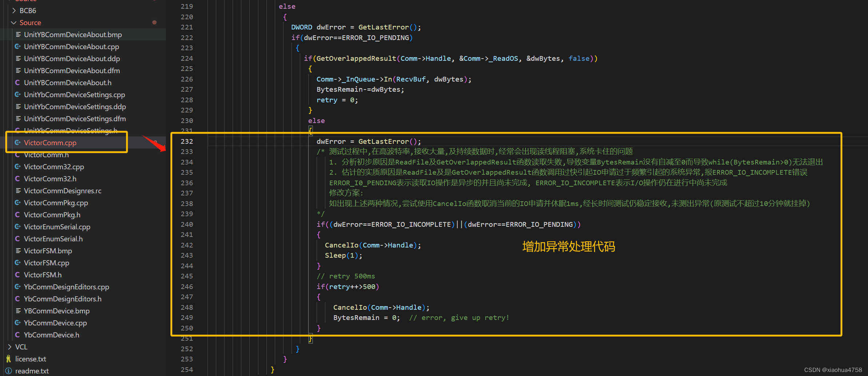Click the C++ icon beside VictorEnumSerial.cpp
868x376 pixels.
click(x=17, y=227)
